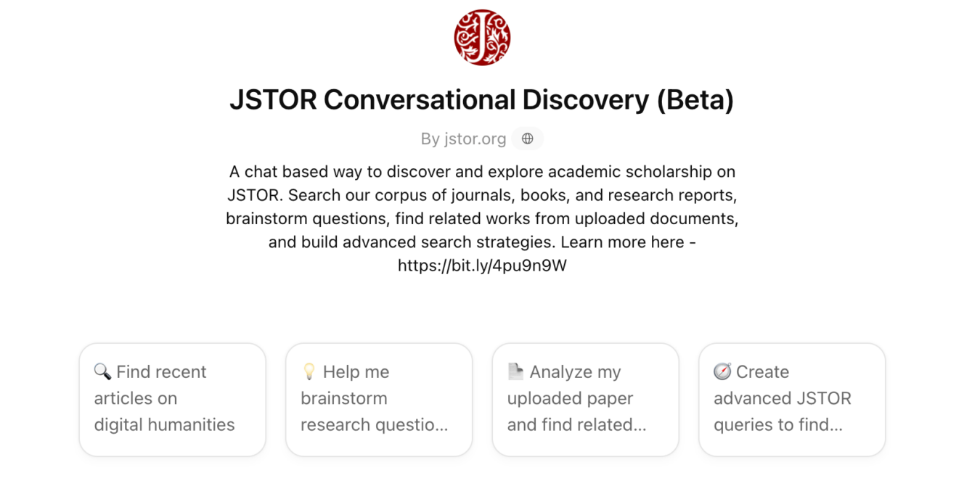The width and height of the screenshot is (980, 494).
Task: Open the JSTOR Conversational Discovery title
Action: pyautogui.click(x=481, y=99)
